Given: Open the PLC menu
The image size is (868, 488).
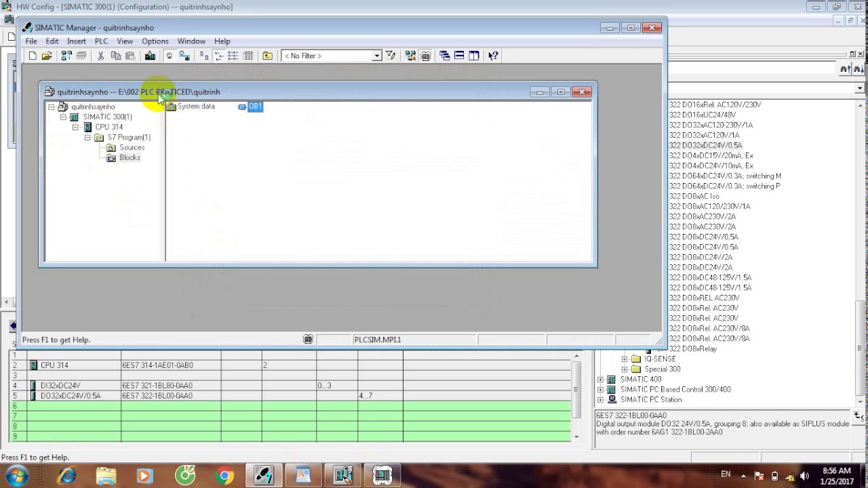Looking at the screenshot, I should click(101, 41).
